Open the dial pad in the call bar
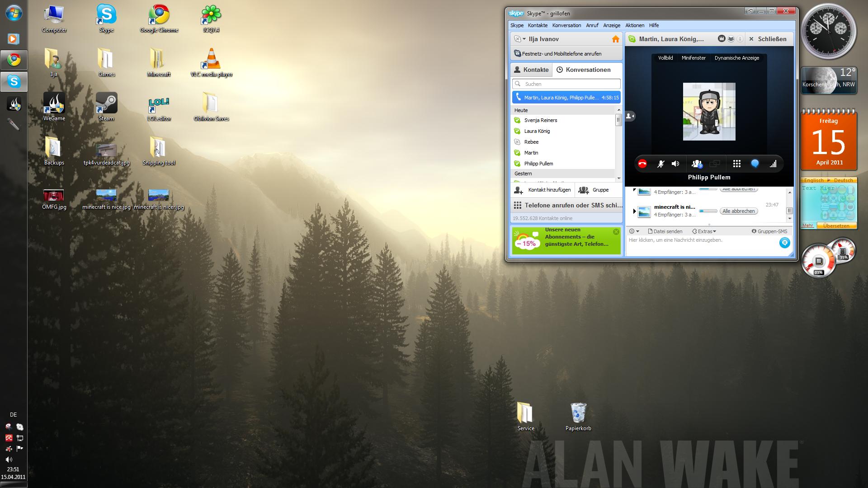The image size is (868, 488). pos(737,164)
